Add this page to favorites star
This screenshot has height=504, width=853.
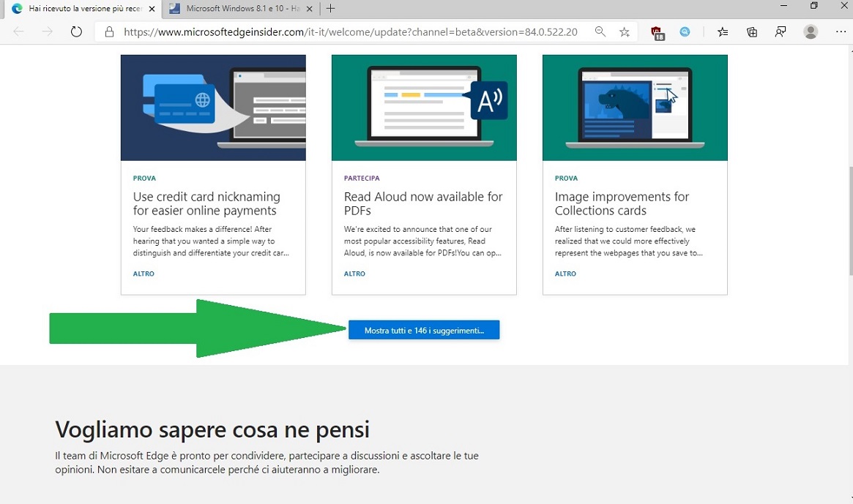[x=625, y=32]
